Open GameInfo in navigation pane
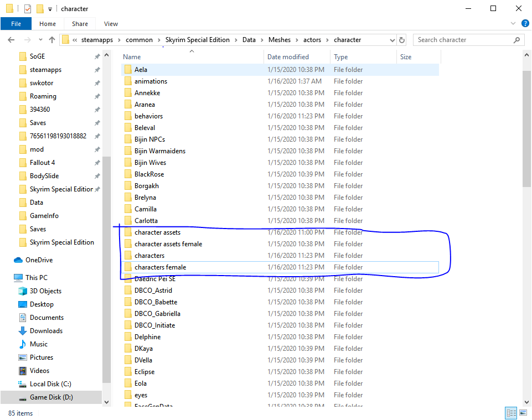532x420 pixels. click(x=44, y=216)
